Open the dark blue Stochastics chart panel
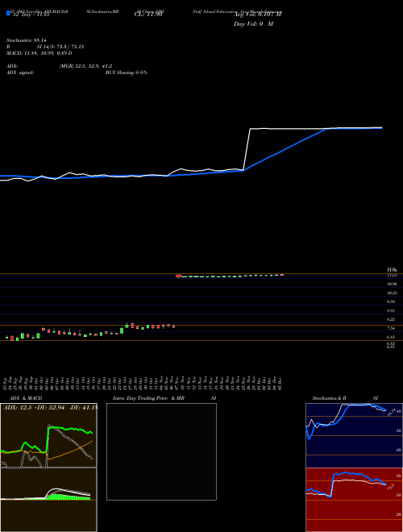Screen dimensions: 403x532 tap(354, 435)
